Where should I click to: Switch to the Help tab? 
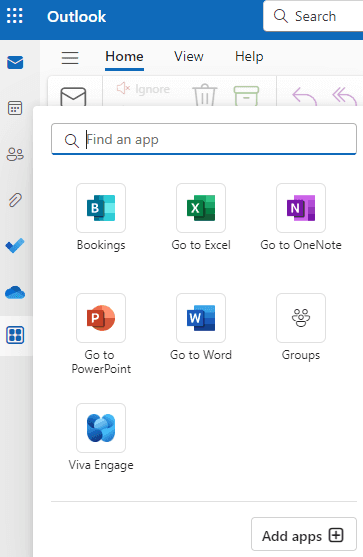point(249,57)
